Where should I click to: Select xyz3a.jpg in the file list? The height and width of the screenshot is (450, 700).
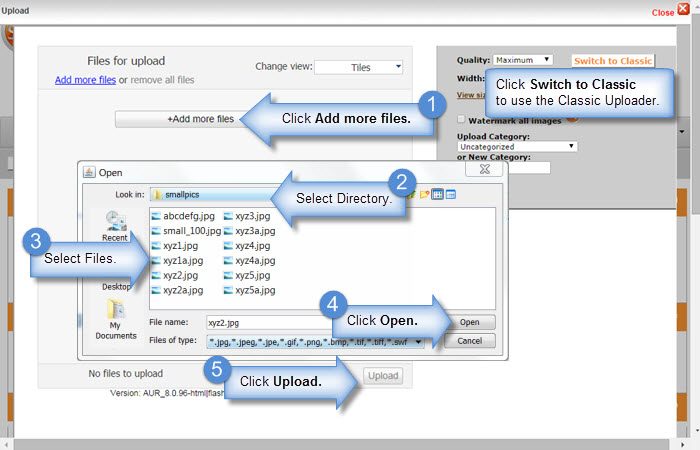(x=255, y=231)
